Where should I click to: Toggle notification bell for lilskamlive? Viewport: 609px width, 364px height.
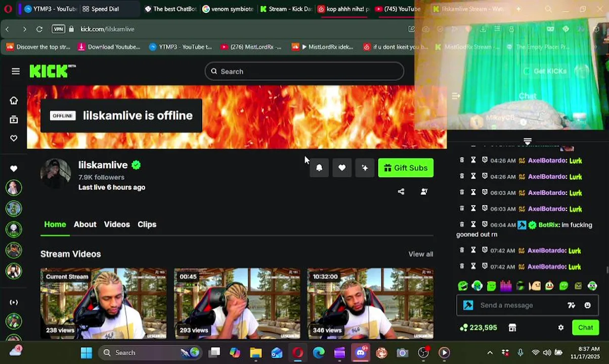[319, 168]
